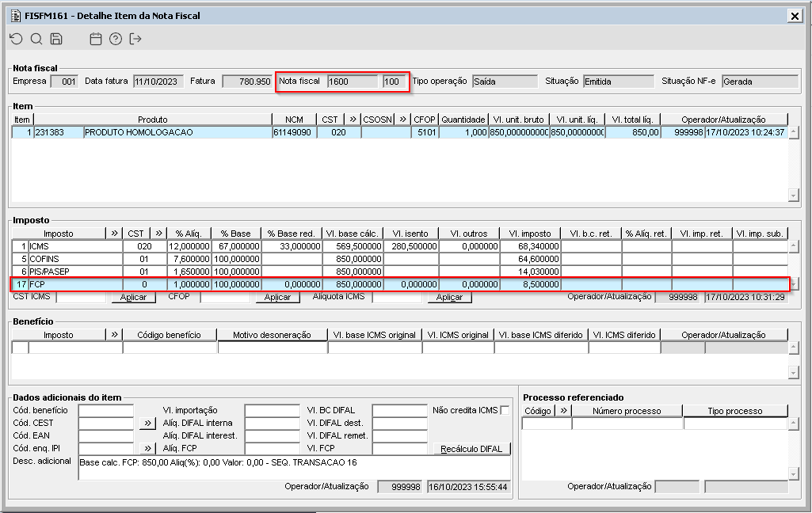The height and width of the screenshot is (513, 812).
Task: Click the Vl. FCP input field
Action: [x=400, y=448]
